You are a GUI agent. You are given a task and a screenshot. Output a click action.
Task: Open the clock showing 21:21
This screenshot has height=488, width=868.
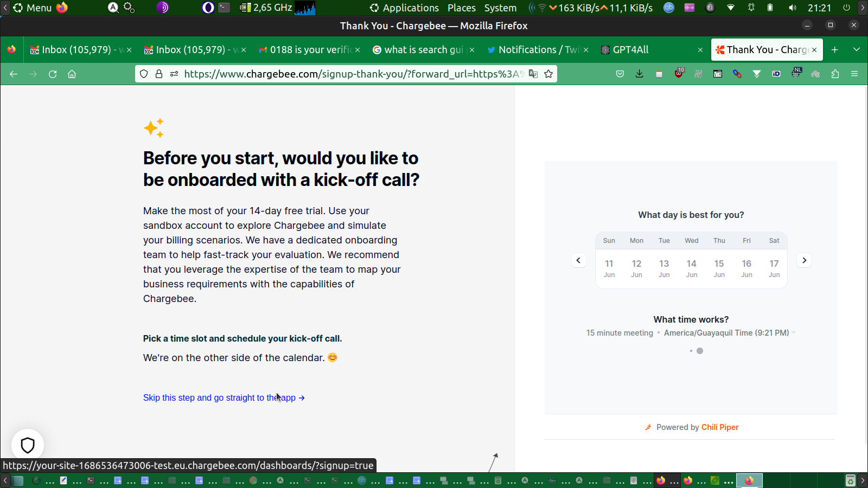pyautogui.click(x=819, y=8)
